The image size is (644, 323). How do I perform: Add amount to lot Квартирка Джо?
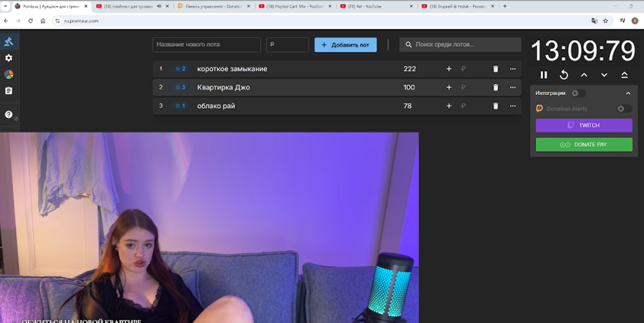449,87
